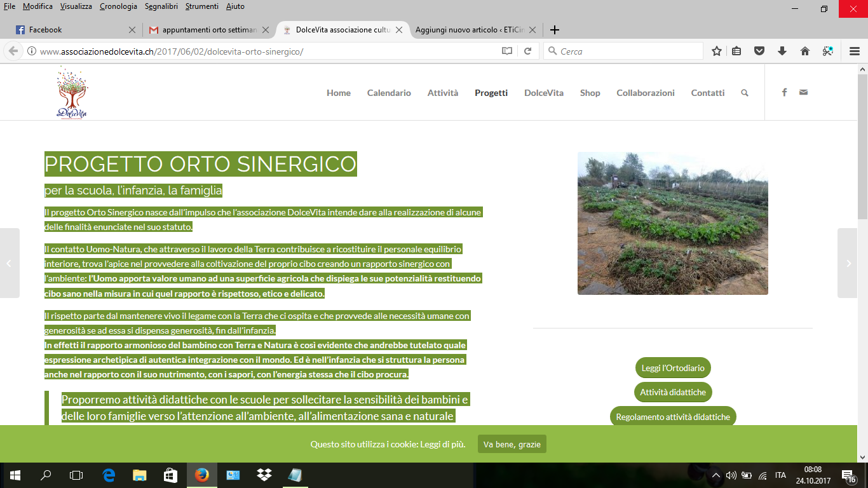This screenshot has height=488, width=868.
Task: Close the Aggiungi nuovo articolo tab
Action: coord(532,30)
